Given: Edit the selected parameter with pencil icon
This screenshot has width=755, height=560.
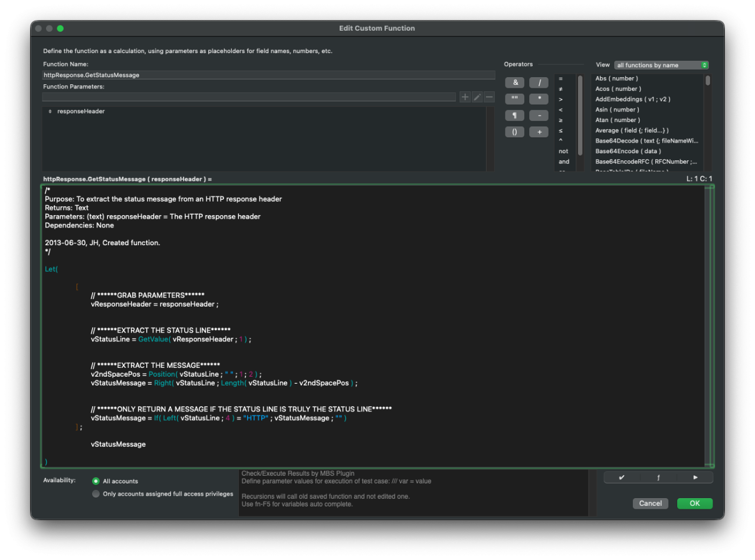Looking at the screenshot, I should (477, 97).
